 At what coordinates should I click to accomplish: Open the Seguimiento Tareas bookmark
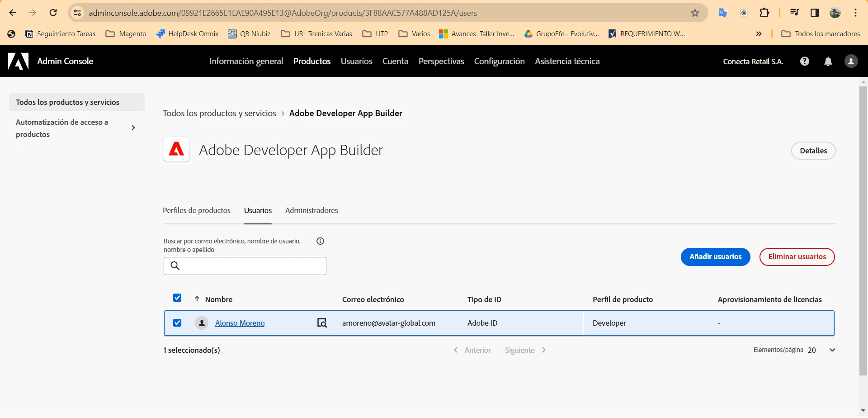point(61,34)
